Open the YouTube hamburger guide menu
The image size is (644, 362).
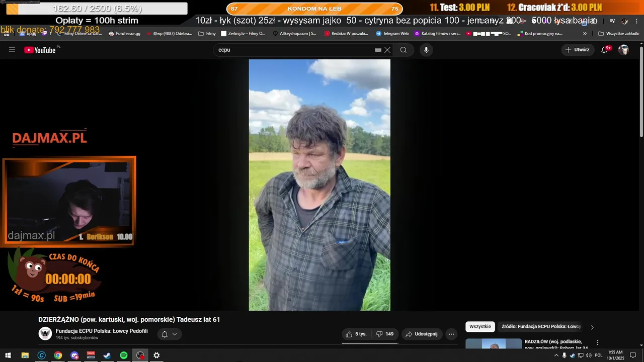pos(12,50)
